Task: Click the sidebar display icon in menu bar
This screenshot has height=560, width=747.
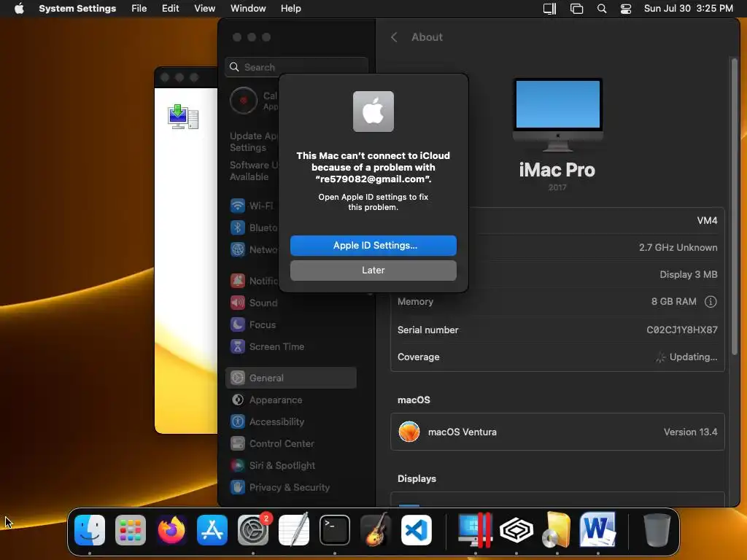Action: point(550,9)
